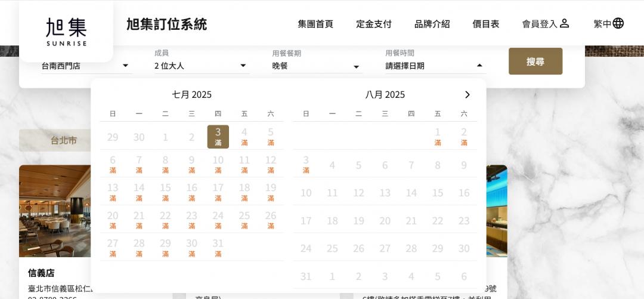Select August 29 in calendar
Screen dimensions: 644x299
click(x=438, y=248)
